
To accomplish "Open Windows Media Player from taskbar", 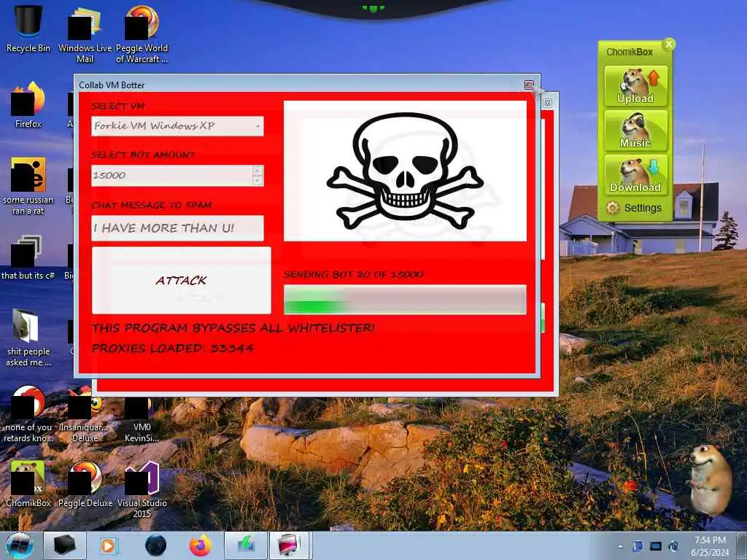I will (x=109, y=545).
